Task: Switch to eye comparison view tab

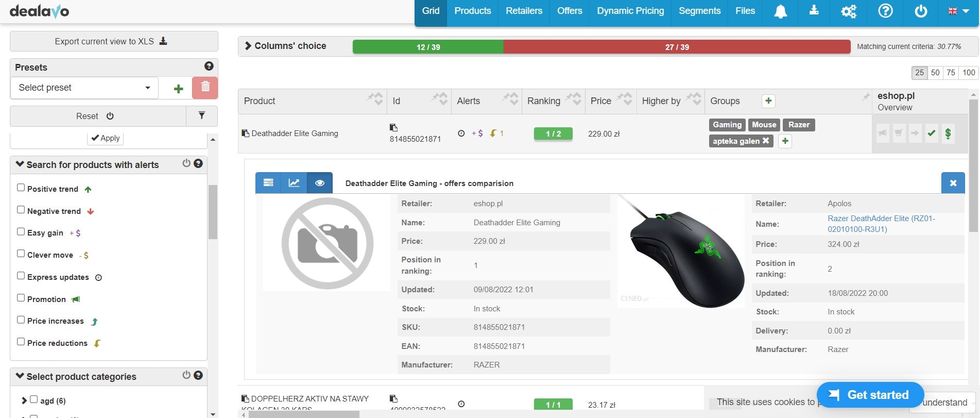Action: click(x=320, y=183)
